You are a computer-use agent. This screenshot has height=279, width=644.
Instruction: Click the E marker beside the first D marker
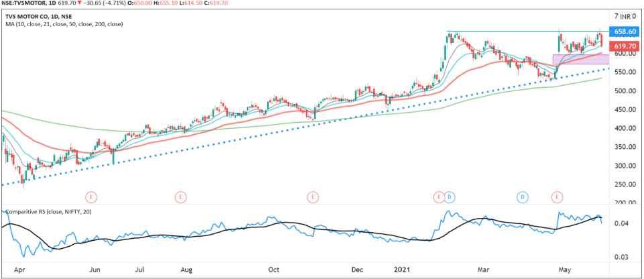click(439, 197)
